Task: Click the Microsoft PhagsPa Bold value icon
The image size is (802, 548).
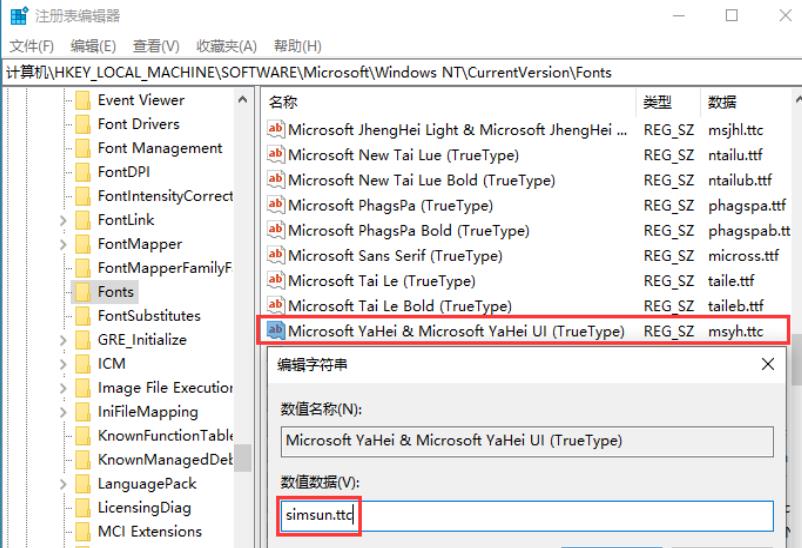Action: [x=276, y=231]
